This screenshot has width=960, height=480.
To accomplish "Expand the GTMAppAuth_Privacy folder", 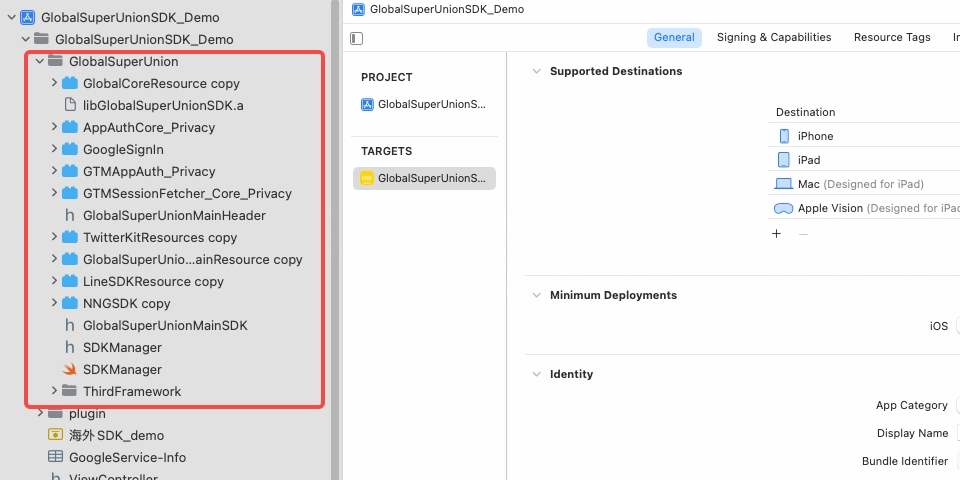I will (x=54, y=171).
